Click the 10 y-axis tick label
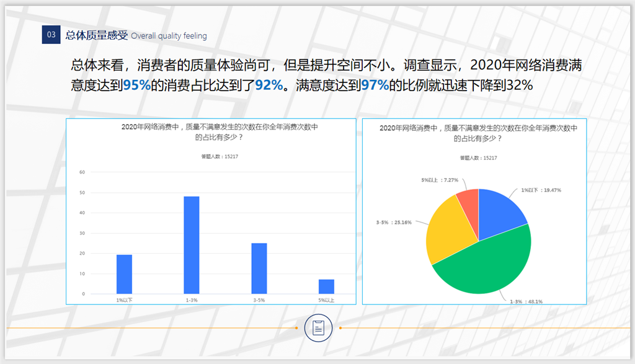Viewport: 635px width, 364px height. (x=82, y=273)
